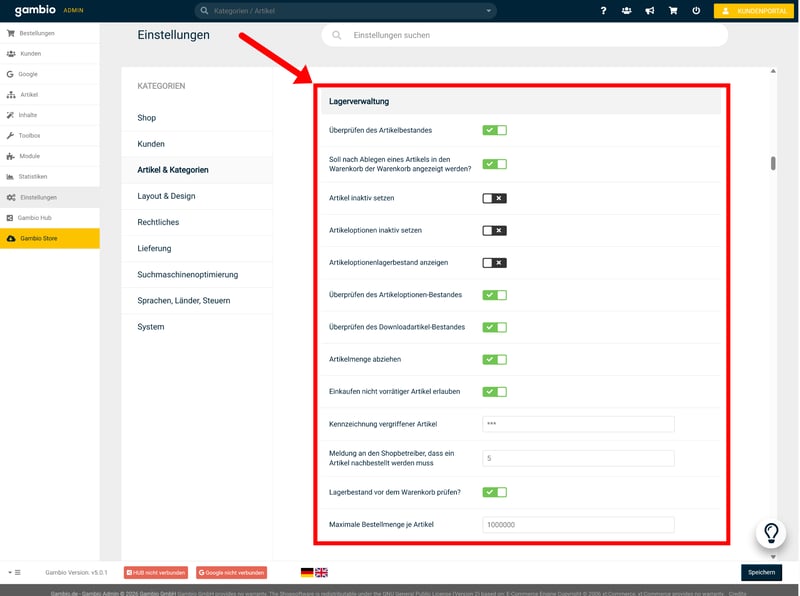Viewport: 800px width, 596px height.
Task: Enable the 'Artikel inaktiv setzen' switch
Action: pyautogui.click(x=494, y=198)
